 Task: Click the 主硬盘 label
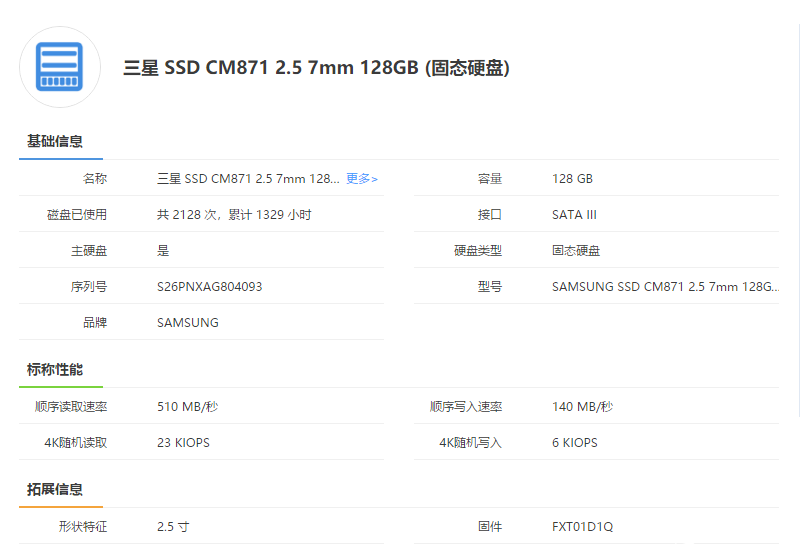[89, 251]
